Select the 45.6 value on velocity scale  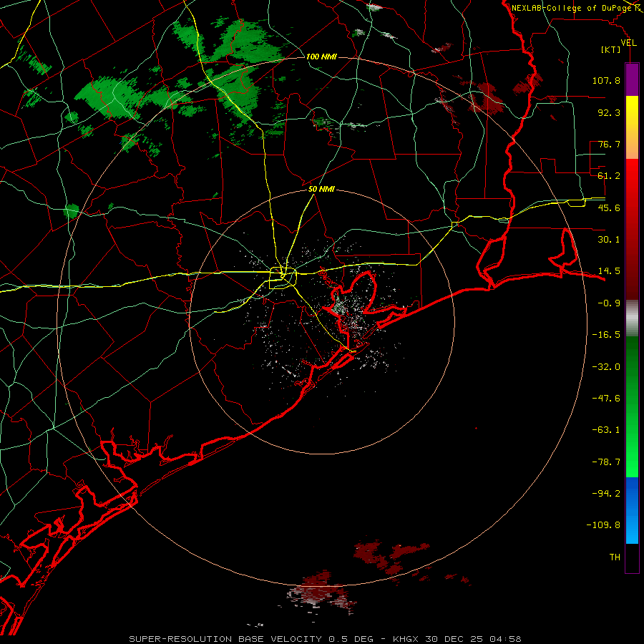click(x=609, y=208)
